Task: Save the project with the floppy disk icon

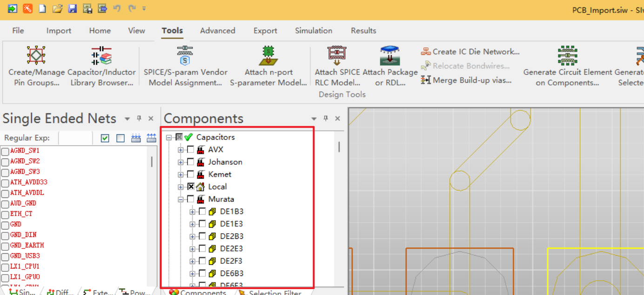Action: 72,8
